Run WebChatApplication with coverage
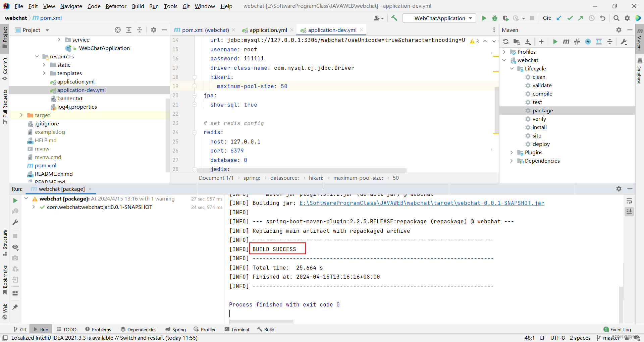The height and width of the screenshot is (342, 644). (x=505, y=18)
